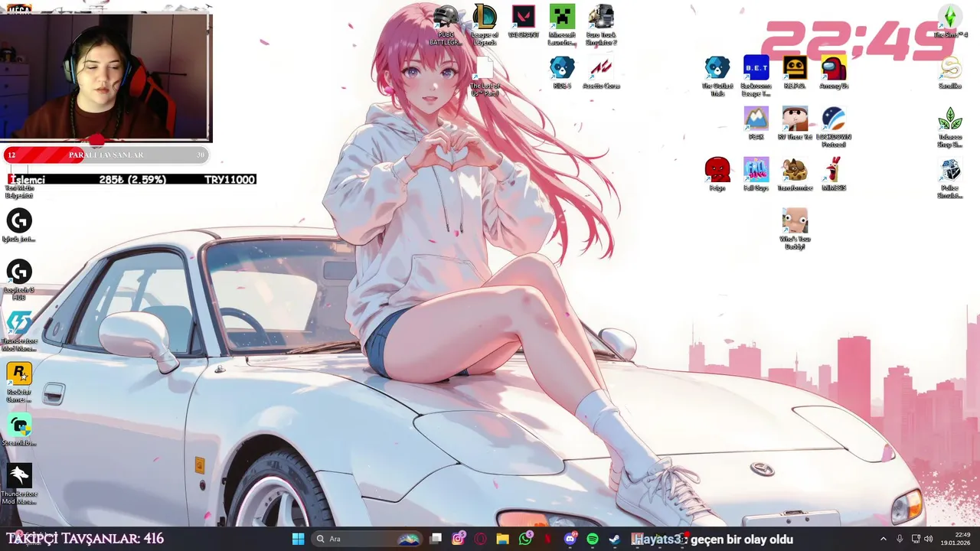This screenshot has width=980, height=551.
Task: Select the RIDE 5 desktop icon
Action: pyautogui.click(x=562, y=73)
